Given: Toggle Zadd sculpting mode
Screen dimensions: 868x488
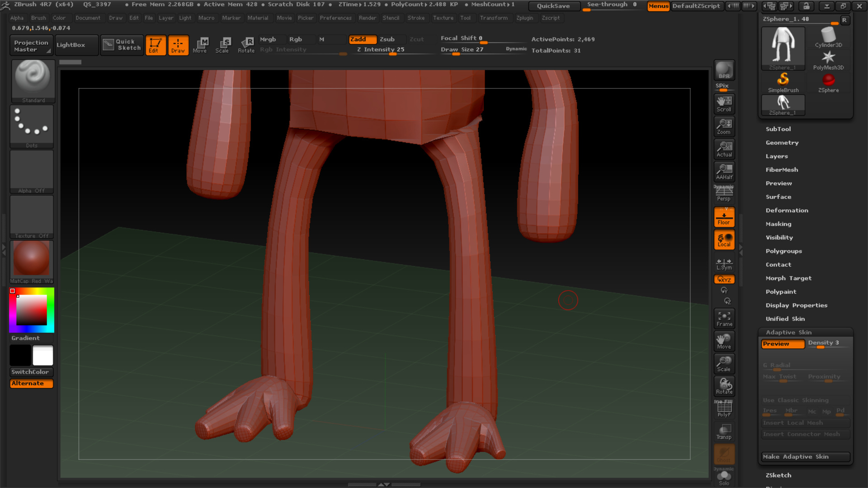Looking at the screenshot, I should (x=362, y=39).
